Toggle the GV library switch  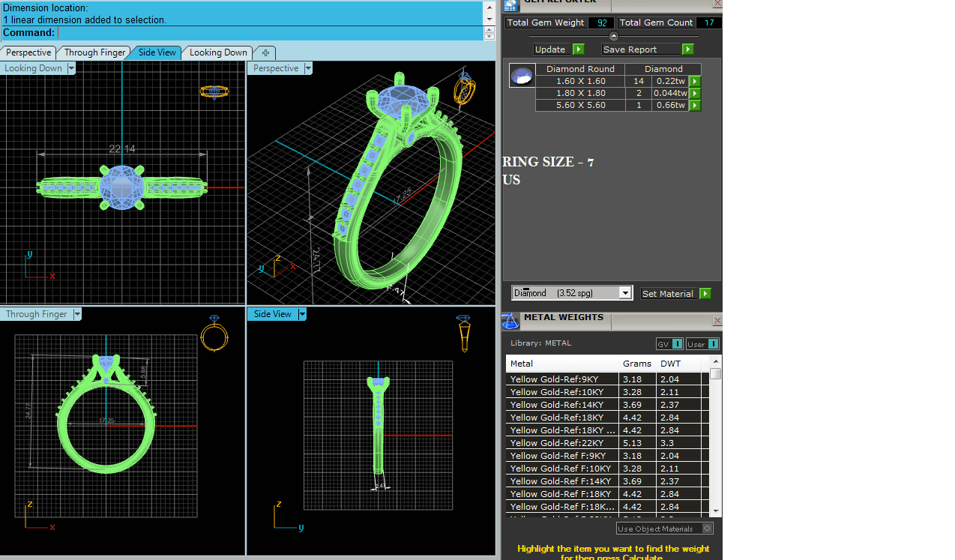677,344
